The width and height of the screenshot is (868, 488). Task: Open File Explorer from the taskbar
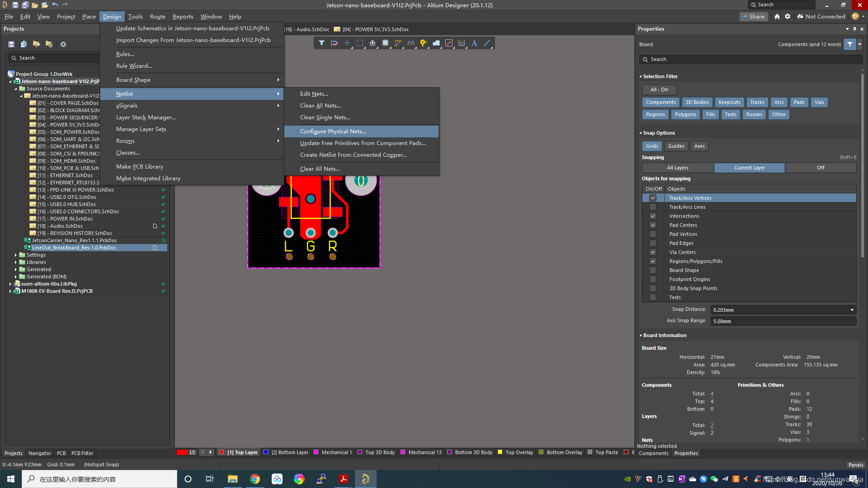click(x=233, y=479)
